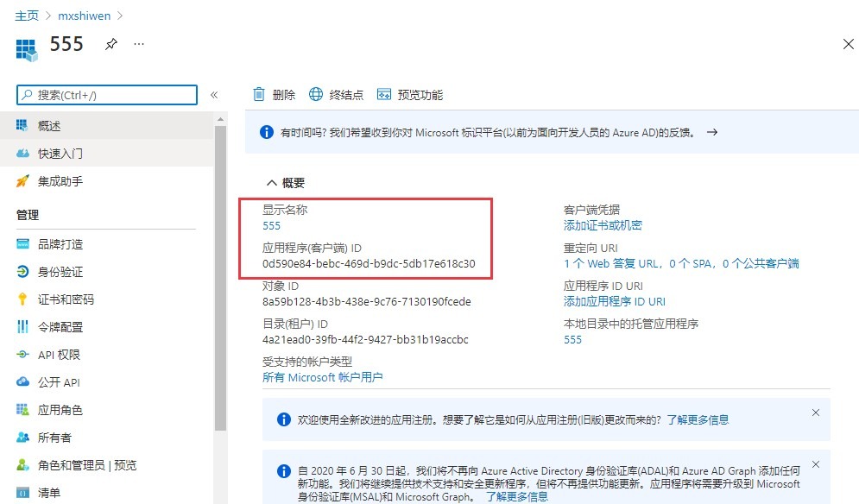Screen dimensions: 859x504
Task: Open the 概述 overview menu item
Action: coord(107,125)
